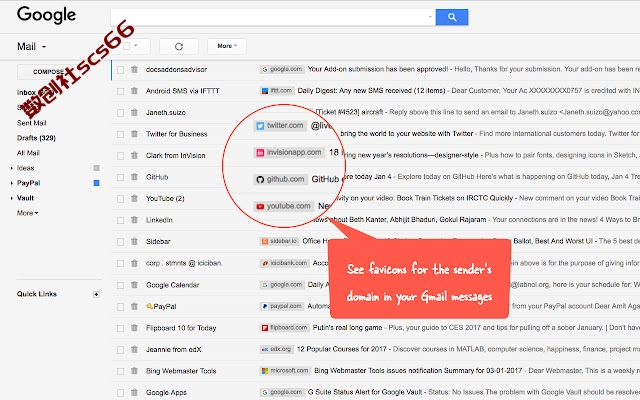Show search options dropdown arrow

(x=430, y=17)
